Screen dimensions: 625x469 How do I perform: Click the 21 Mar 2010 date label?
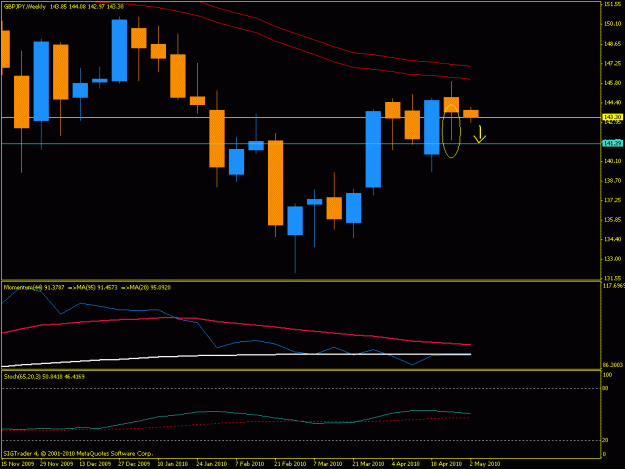pos(368,464)
